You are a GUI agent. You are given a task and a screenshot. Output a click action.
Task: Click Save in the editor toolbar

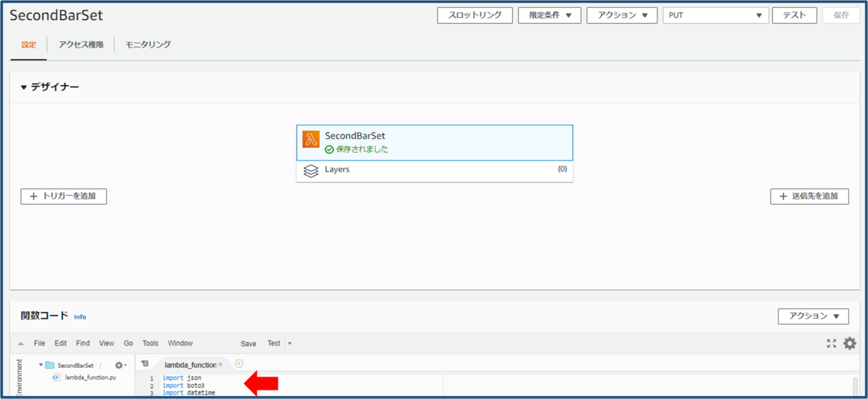pyautogui.click(x=248, y=343)
